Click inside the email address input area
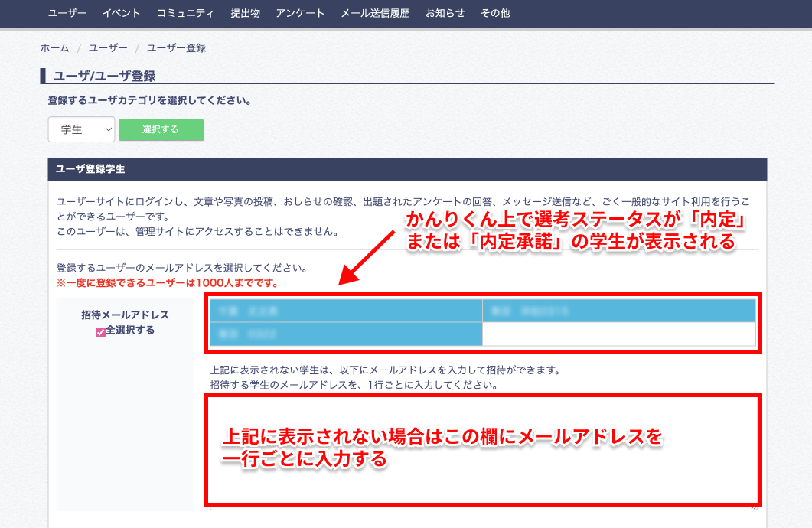Screen dimensions: 812x528 482,455
